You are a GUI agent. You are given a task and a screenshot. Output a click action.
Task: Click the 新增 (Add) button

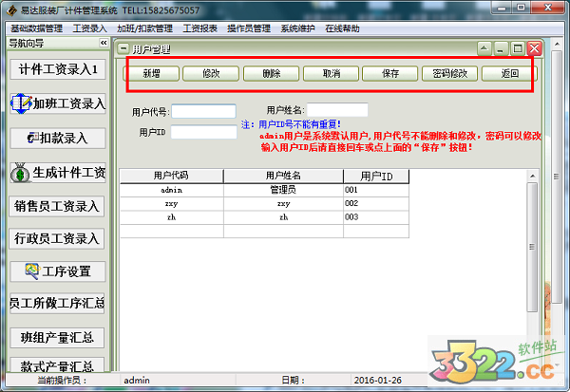[x=151, y=74]
